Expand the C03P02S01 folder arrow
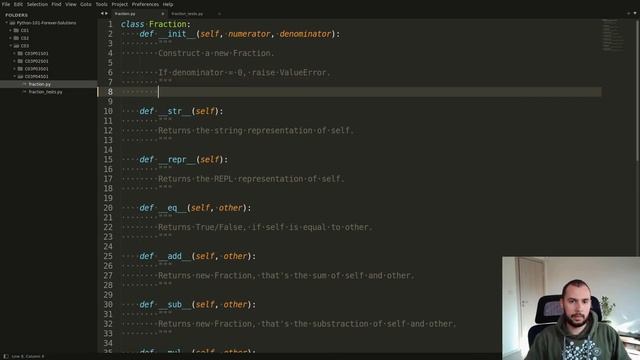Viewport: 640px width, 360px height. coord(14,61)
